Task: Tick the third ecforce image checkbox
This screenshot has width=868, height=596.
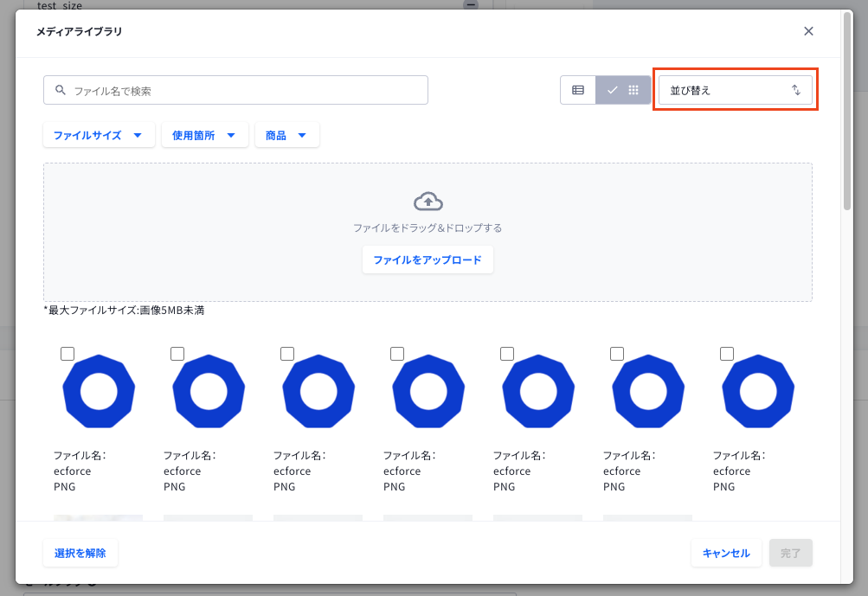Action: pos(287,354)
